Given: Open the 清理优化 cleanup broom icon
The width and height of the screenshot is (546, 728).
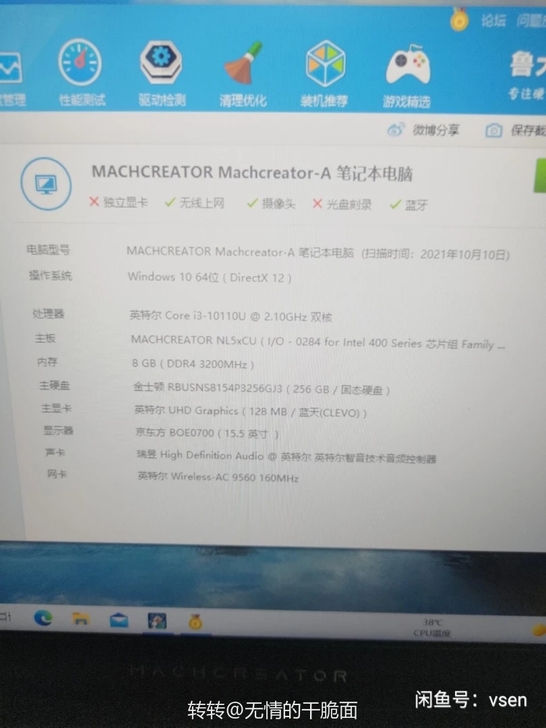Looking at the screenshot, I should click(243, 63).
